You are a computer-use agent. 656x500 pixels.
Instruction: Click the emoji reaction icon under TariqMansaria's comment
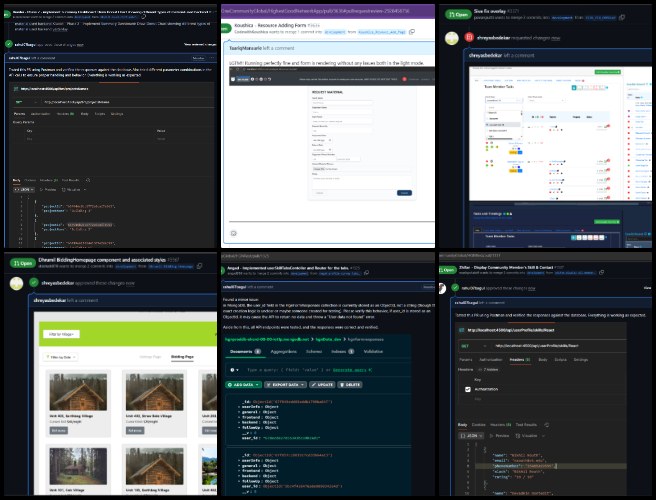click(x=233, y=233)
